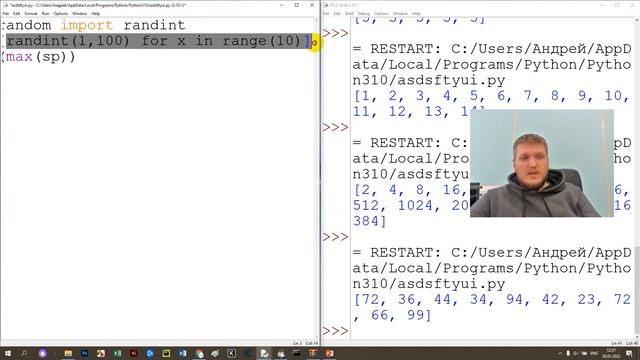640x360 pixels.
Task: Open the File menu in IDLE Shell
Action: coord(326,13)
